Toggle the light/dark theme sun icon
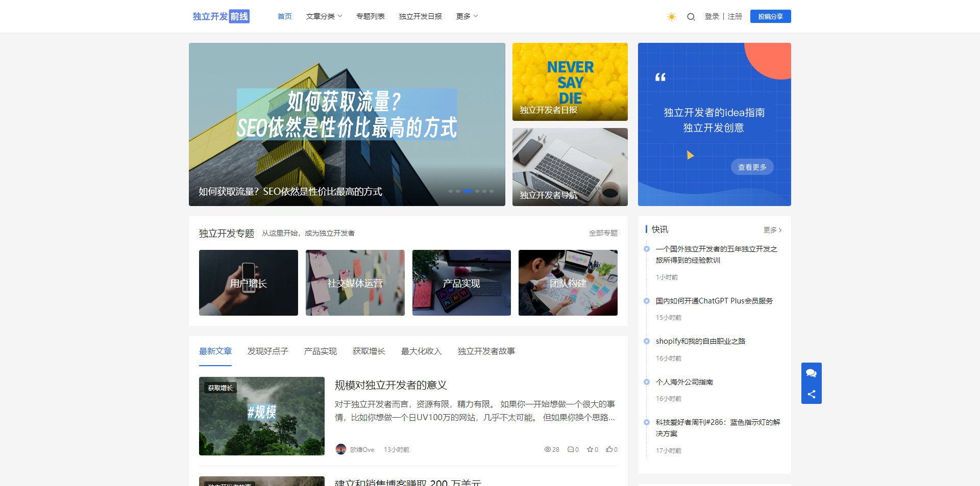Viewport: 980px width, 486px height. point(671,17)
